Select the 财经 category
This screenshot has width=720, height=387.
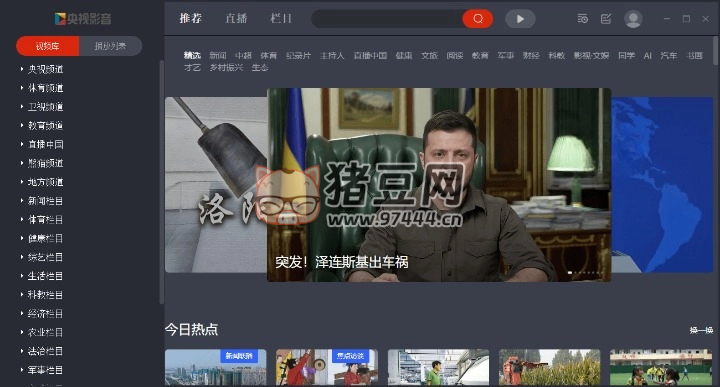pyautogui.click(x=531, y=56)
